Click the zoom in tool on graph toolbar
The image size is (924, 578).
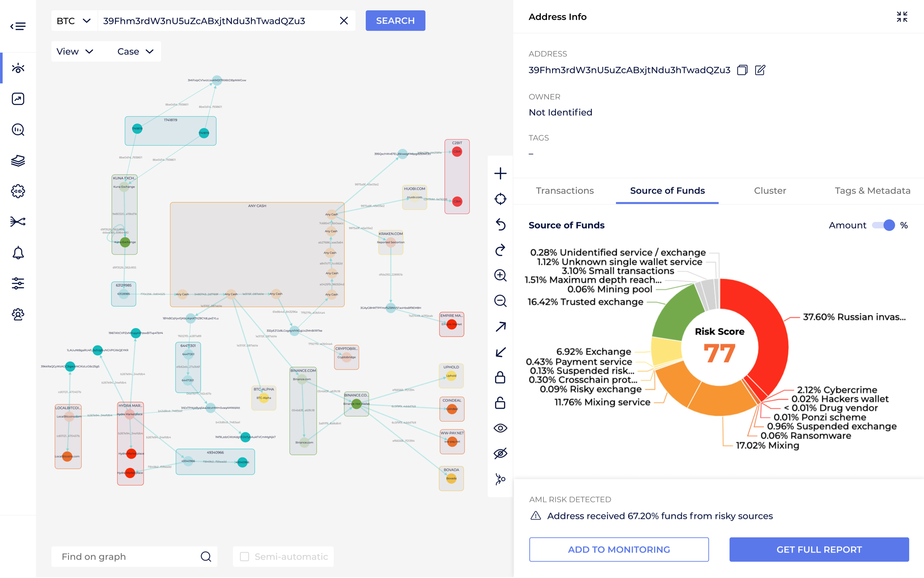500,276
